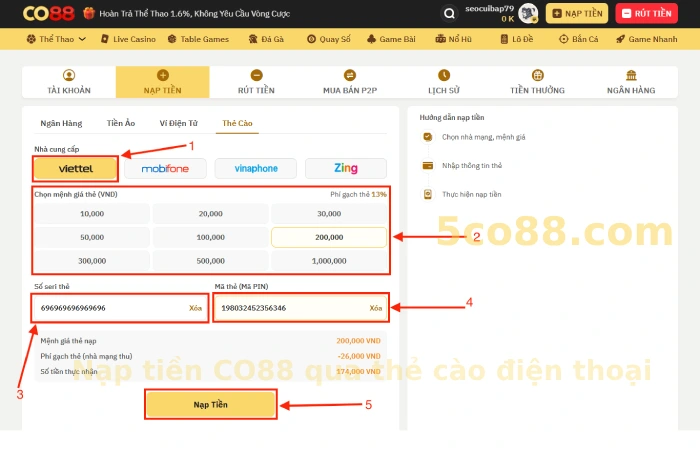Open the Lô Đề menu
The image size is (700, 450).
coord(517,39)
